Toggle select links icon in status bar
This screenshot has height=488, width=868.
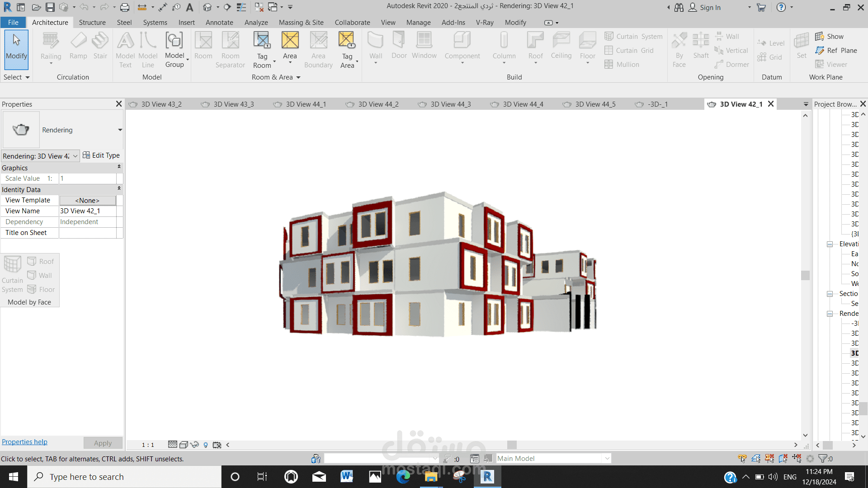[742, 459]
